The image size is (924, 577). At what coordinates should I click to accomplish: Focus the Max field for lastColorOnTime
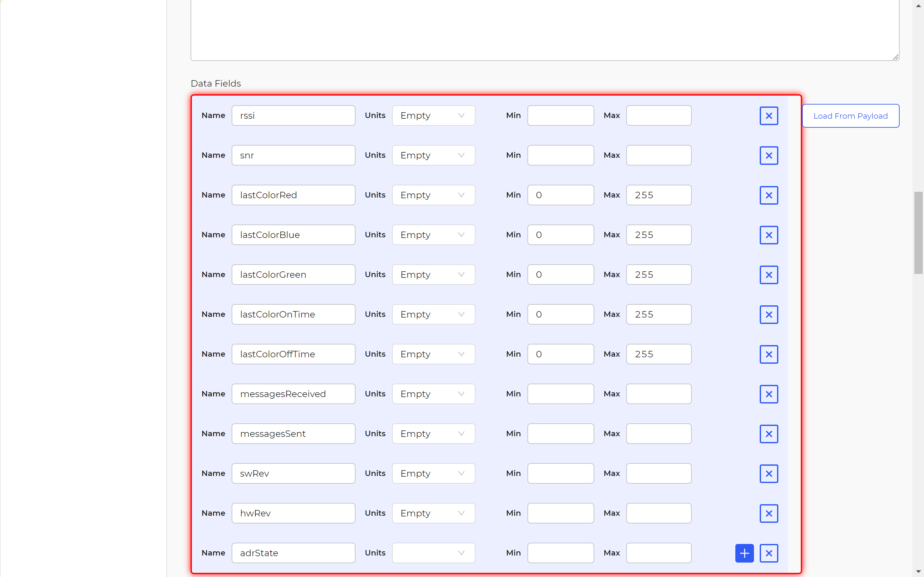658,314
